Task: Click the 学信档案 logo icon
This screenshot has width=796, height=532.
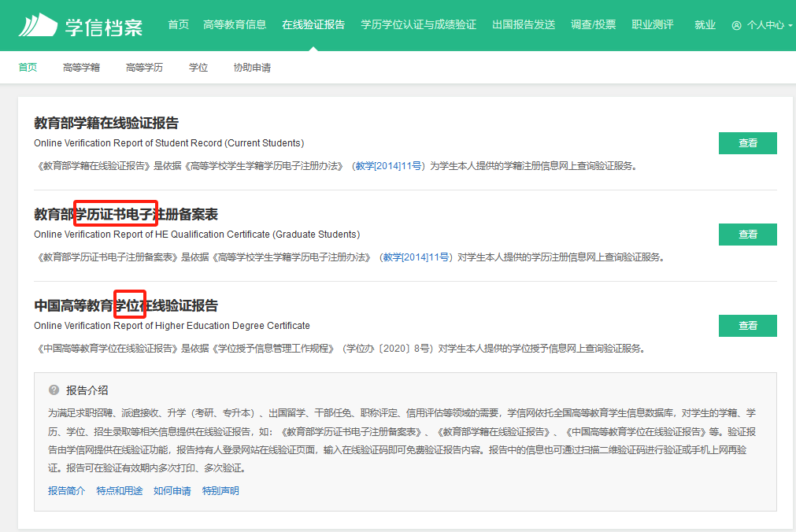Action: click(38, 25)
